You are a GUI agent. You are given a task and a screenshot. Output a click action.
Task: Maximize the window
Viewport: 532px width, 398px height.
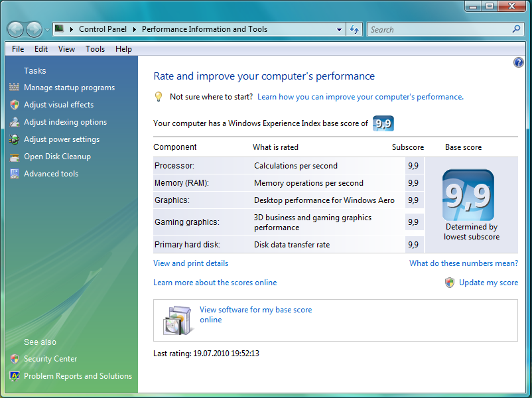[x=490, y=6]
